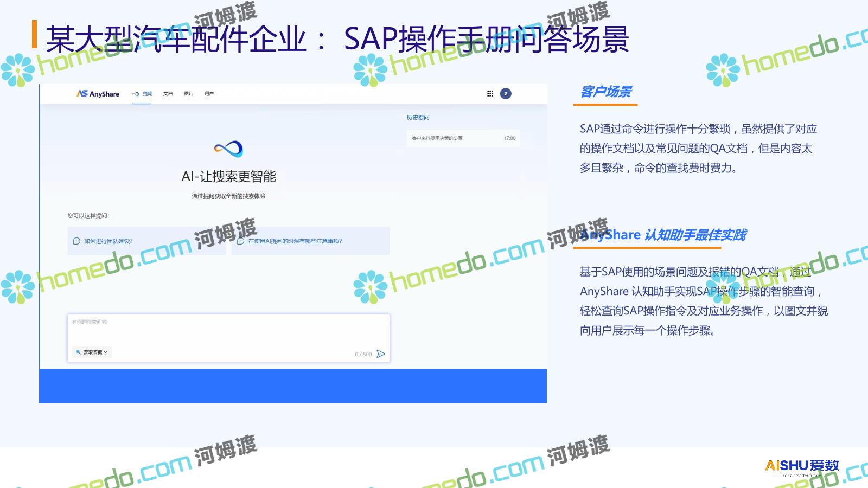Click the slide title SAP操作手册问答场景

click(x=486, y=39)
